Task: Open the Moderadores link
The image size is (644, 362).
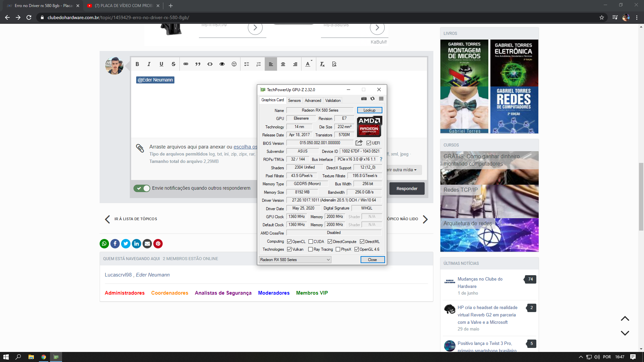Action: pos(274,293)
